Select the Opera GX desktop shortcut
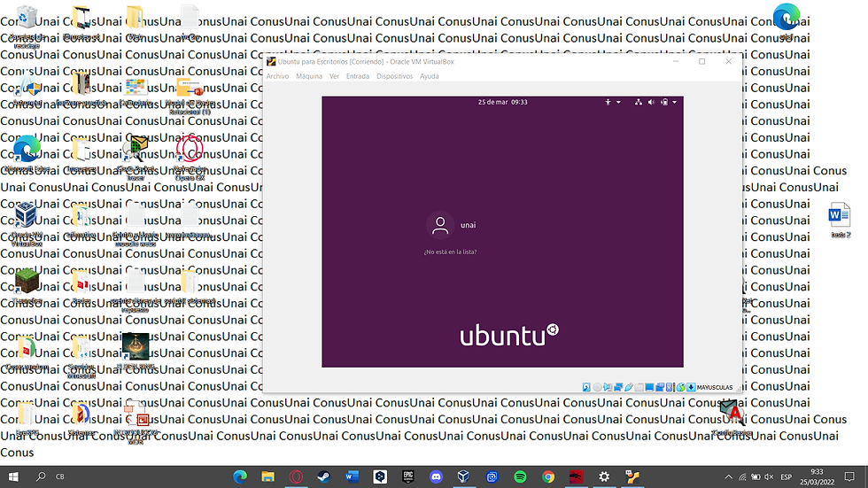Viewport: 868px width, 488px height. point(190,158)
